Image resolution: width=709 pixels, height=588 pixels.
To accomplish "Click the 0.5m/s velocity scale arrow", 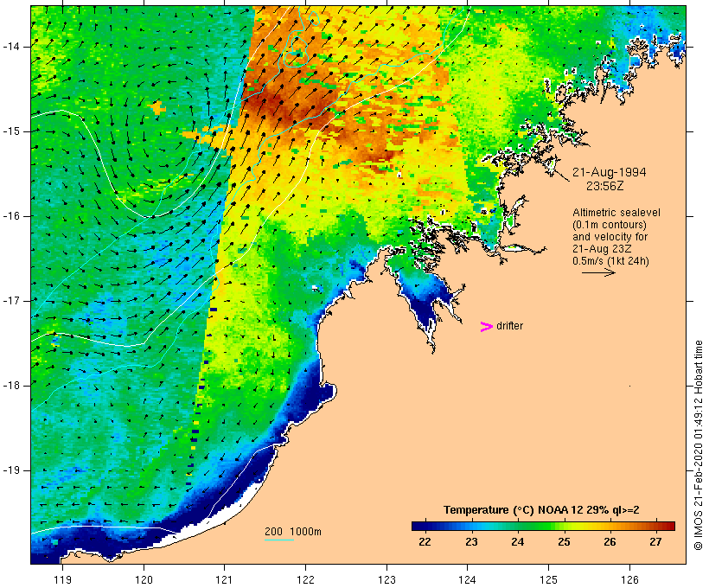I will (x=598, y=272).
